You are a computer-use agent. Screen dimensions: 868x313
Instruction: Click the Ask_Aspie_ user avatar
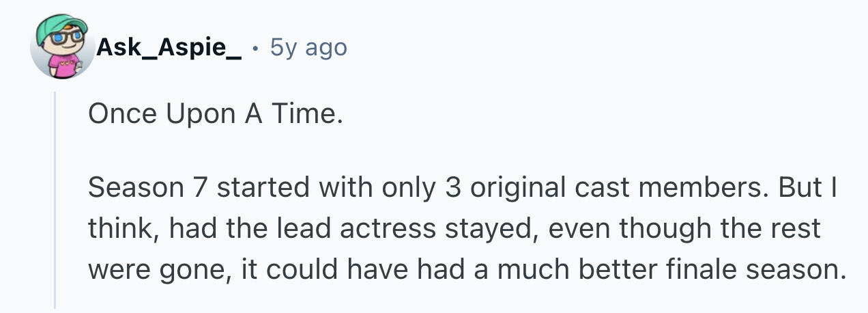(62, 49)
